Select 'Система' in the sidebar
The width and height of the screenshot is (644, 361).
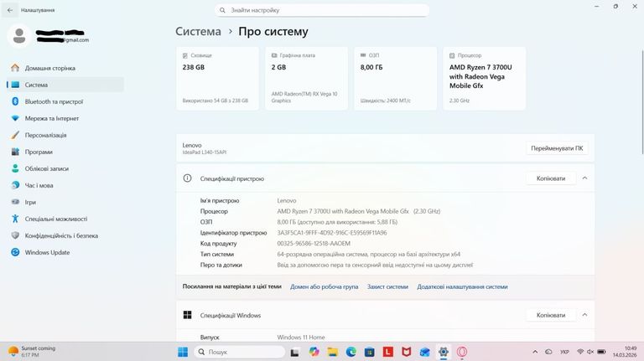[x=65, y=85]
